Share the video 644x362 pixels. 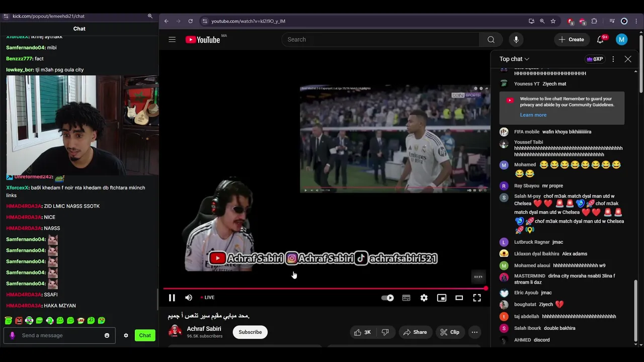click(415, 332)
